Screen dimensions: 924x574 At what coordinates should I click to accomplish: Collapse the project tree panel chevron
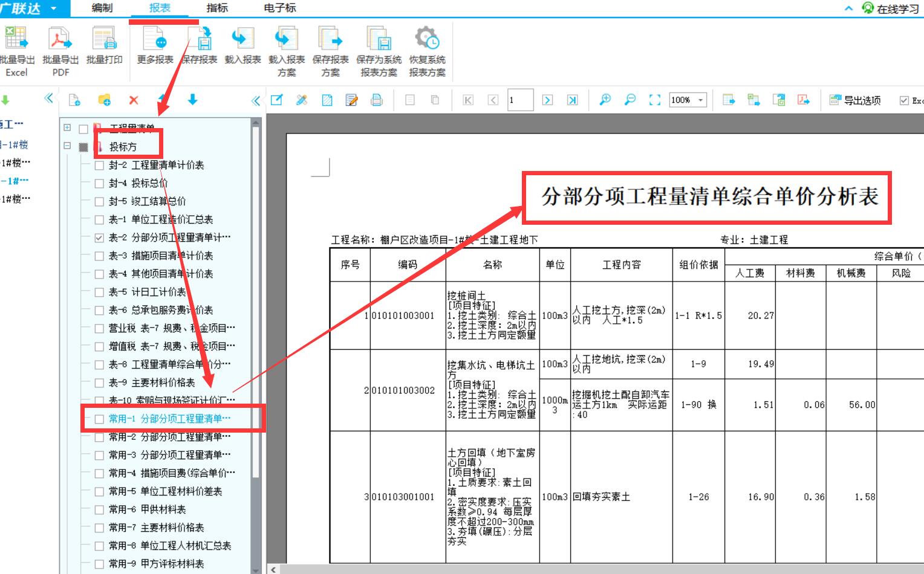tap(48, 98)
